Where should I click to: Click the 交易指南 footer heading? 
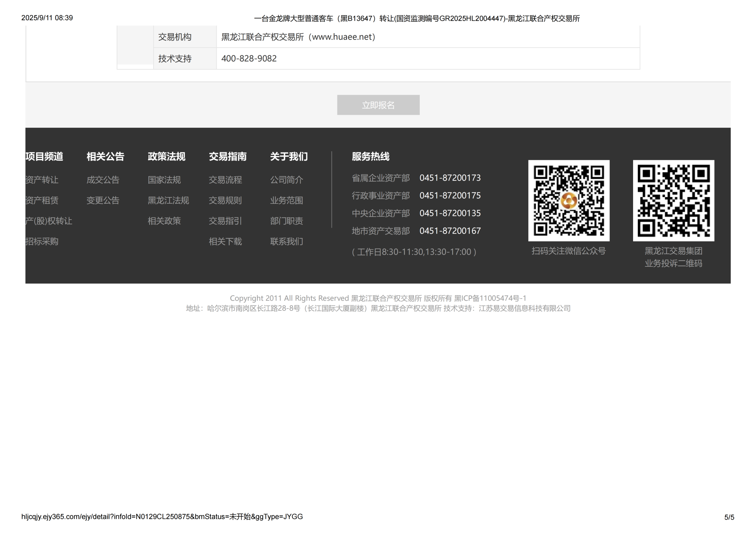tap(227, 156)
